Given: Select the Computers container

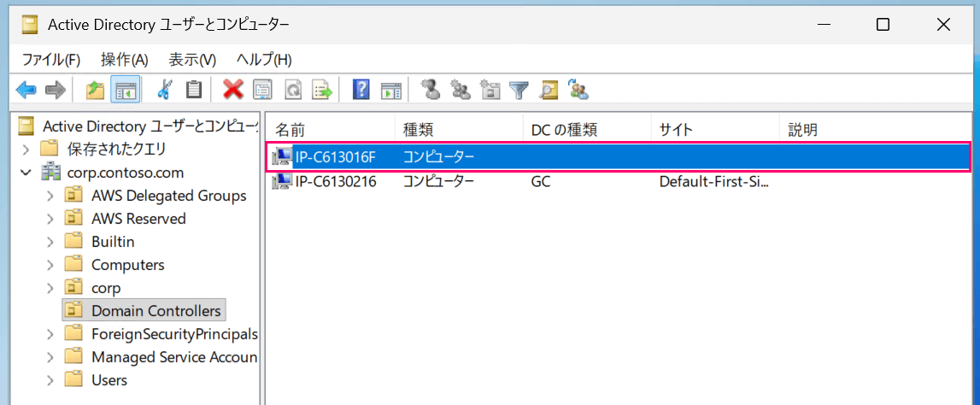Looking at the screenshot, I should [128, 265].
